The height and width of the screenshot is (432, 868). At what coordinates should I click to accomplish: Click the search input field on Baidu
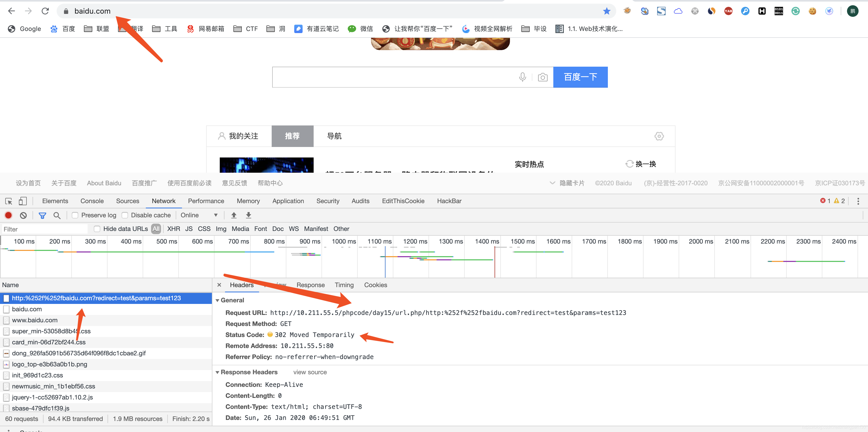click(393, 77)
